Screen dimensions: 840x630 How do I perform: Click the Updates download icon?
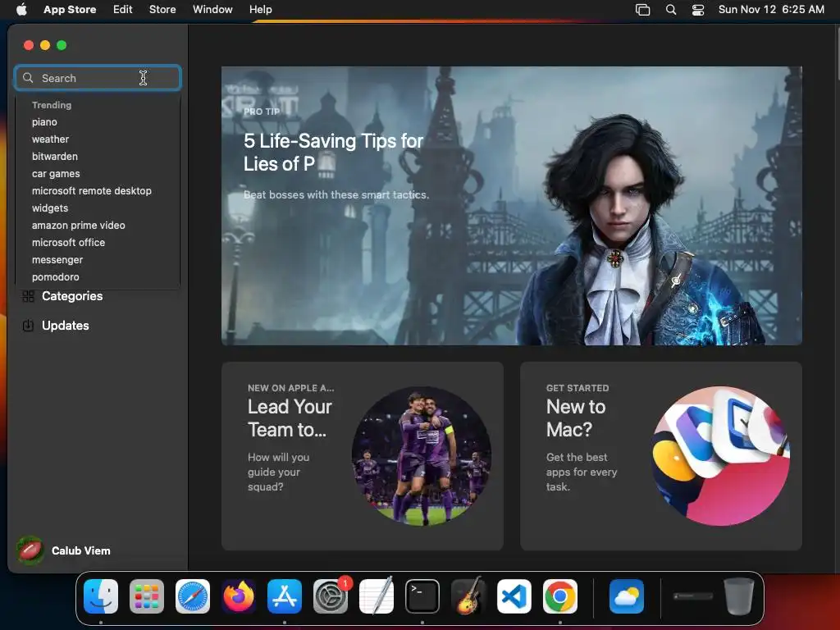point(29,326)
